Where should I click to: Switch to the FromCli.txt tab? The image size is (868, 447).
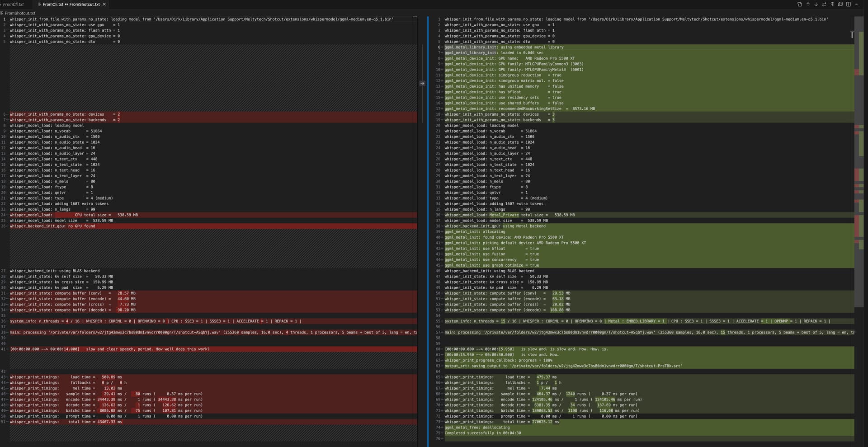[x=14, y=4]
